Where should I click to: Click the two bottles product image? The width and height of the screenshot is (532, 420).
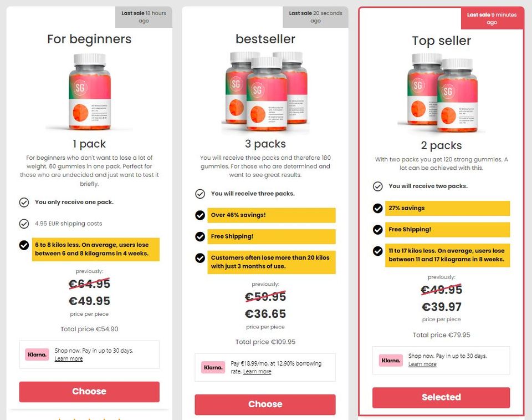coord(442,93)
